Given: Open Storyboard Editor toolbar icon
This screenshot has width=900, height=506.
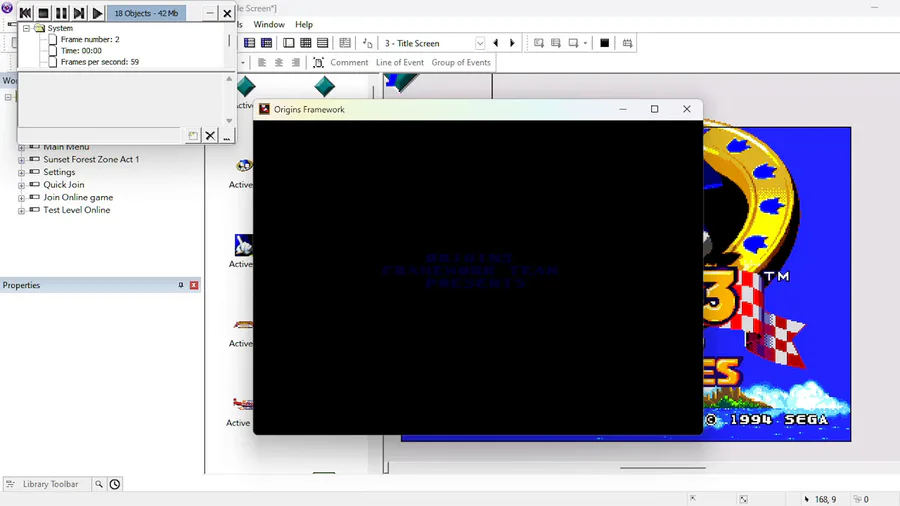Looking at the screenshot, I should click(x=249, y=43).
